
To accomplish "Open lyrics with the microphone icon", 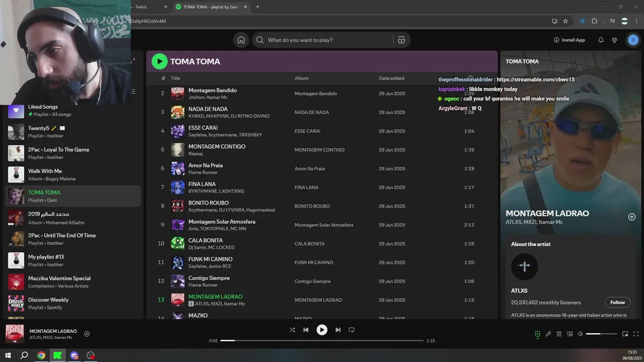I will tap(548, 334).
